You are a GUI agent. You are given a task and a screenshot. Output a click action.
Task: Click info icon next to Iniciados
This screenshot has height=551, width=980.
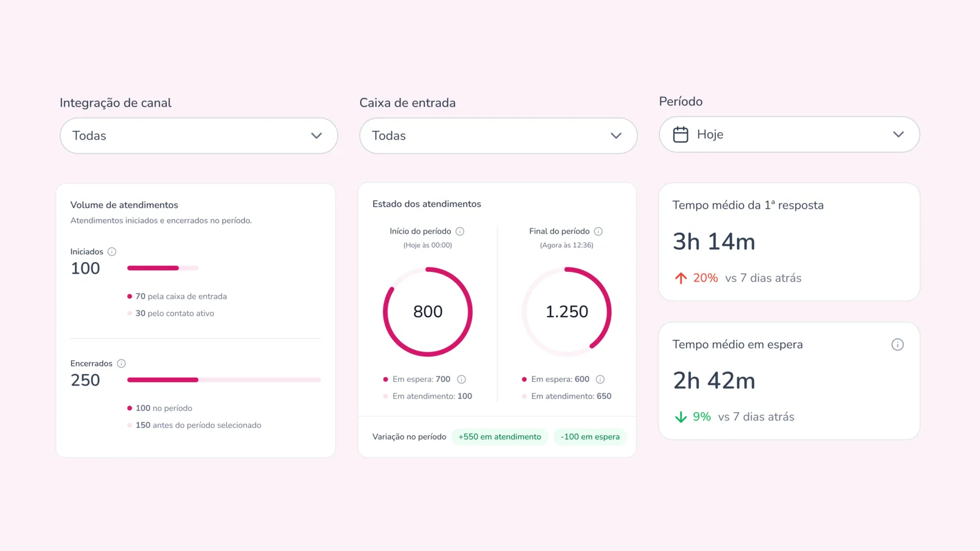[x=112, y=252]
